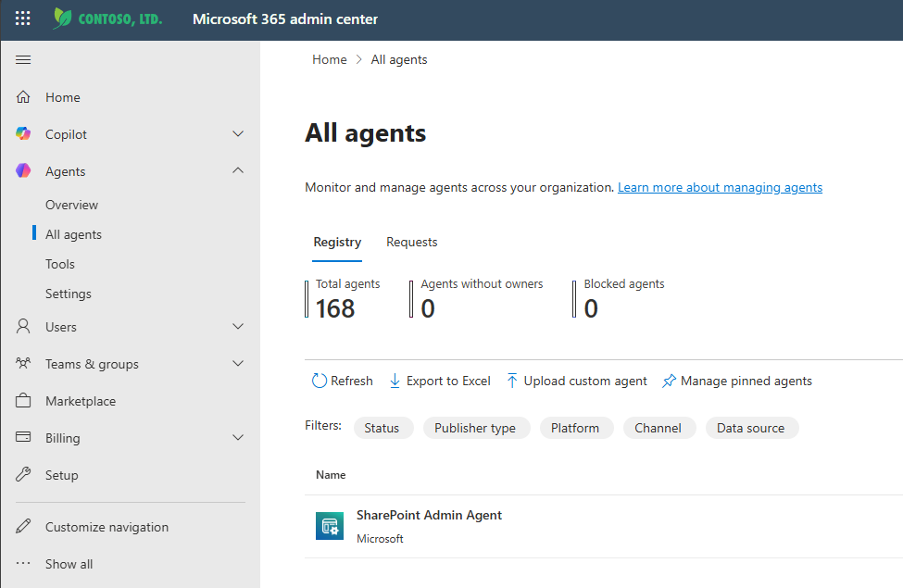
Task: Click the Blocked agents count
Action: pos(591,308)
